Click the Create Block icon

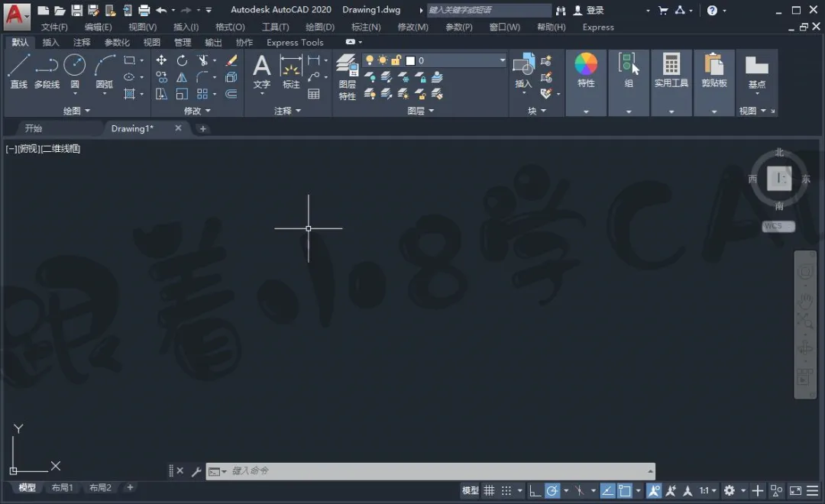click(546, 60)
